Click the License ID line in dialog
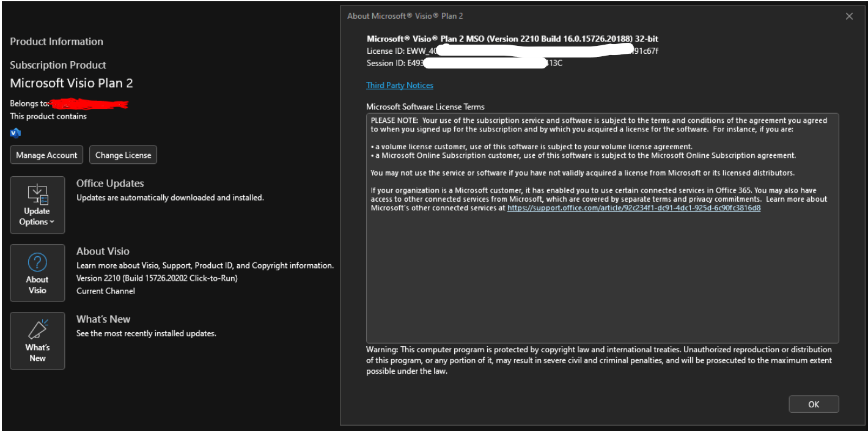 pyautogui.click(x=512, y=51)
